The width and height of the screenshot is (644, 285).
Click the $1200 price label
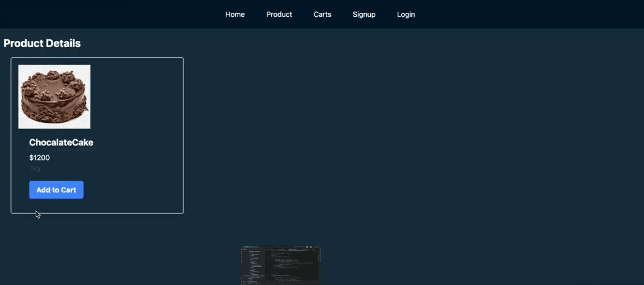[x=39, y=158]
